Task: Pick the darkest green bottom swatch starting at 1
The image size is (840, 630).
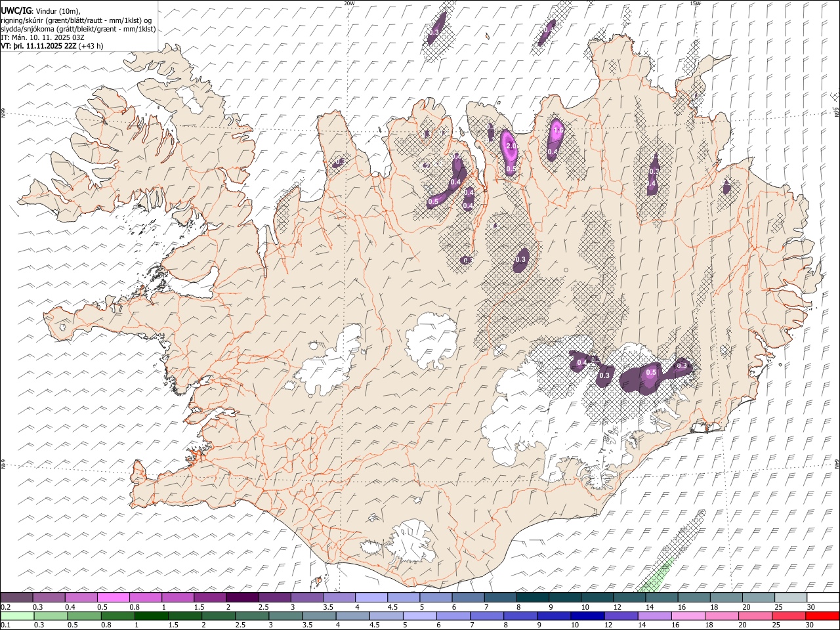Action: coord(151,616)
